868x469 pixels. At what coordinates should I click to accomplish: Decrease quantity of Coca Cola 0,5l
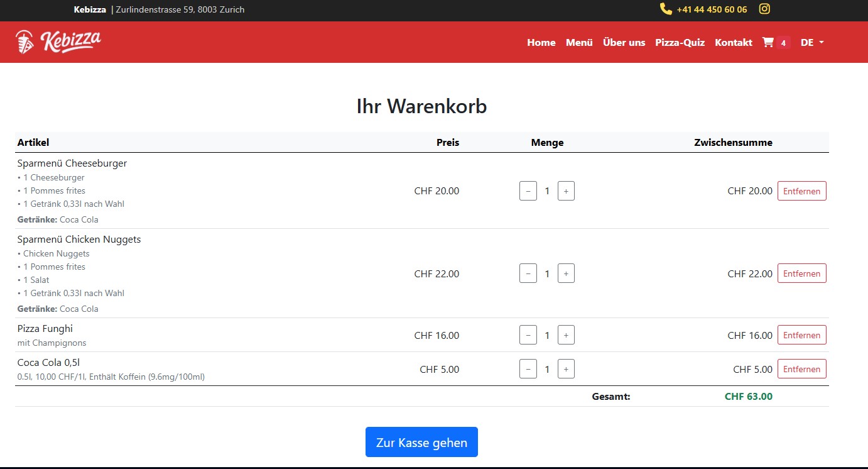click(528, 369)
